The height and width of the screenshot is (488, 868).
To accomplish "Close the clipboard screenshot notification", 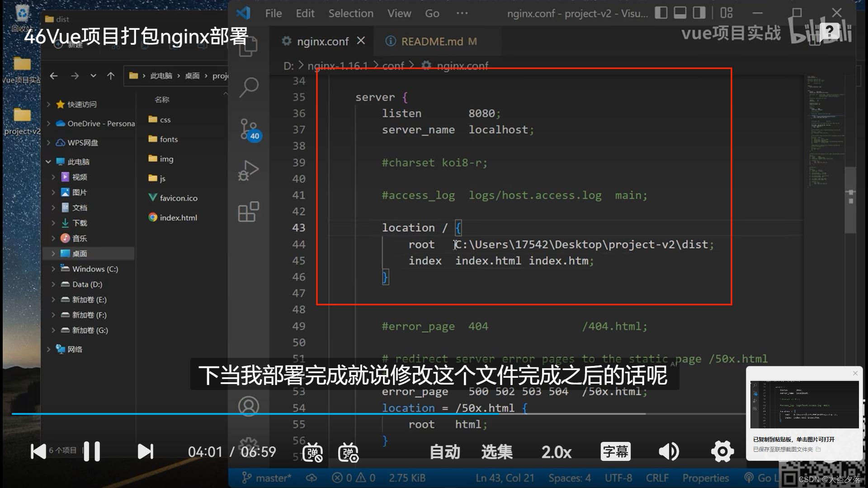I will 855,373.
